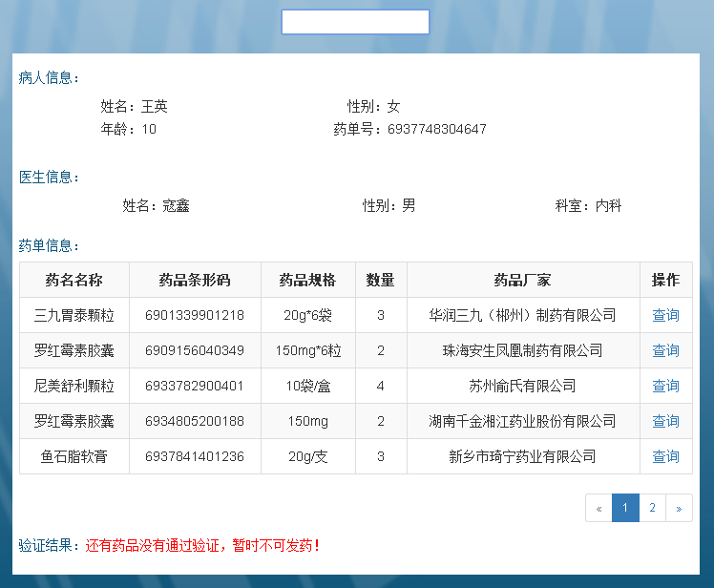
Task: Click the 数量 column header
Action: coord(381,280)
